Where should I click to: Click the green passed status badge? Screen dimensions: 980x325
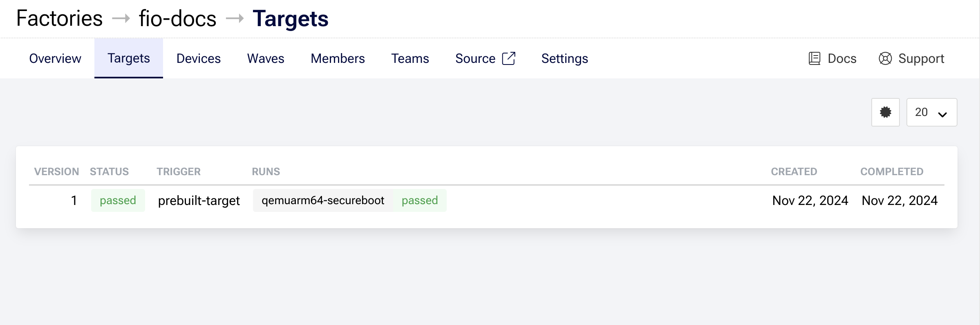pos(118,200)
